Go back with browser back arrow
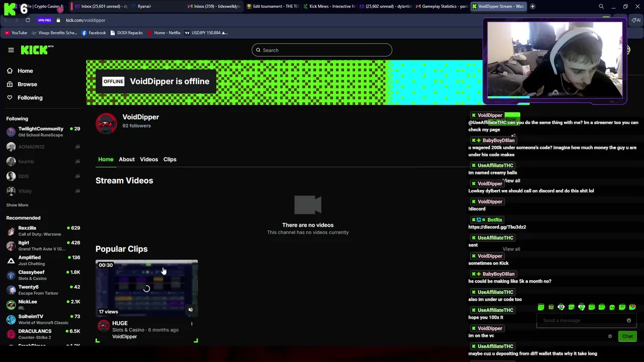Screen dimensions: 644x362 6,20
